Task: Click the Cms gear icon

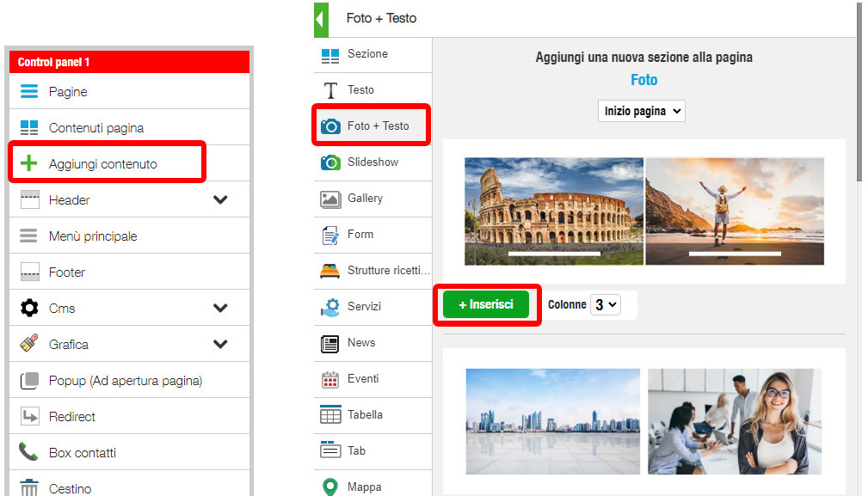Action: [29, 308]
